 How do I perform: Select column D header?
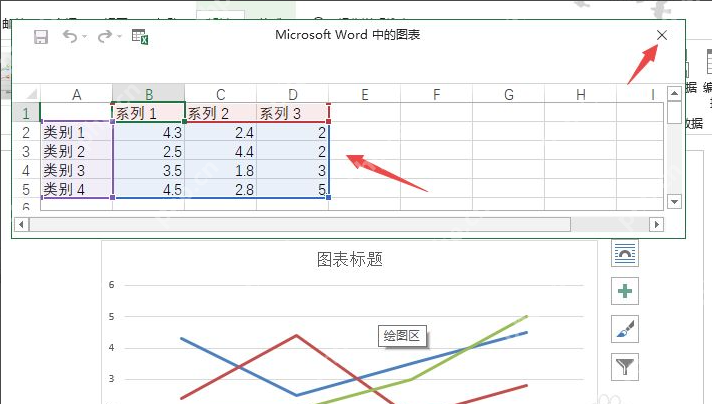point(293,94)
